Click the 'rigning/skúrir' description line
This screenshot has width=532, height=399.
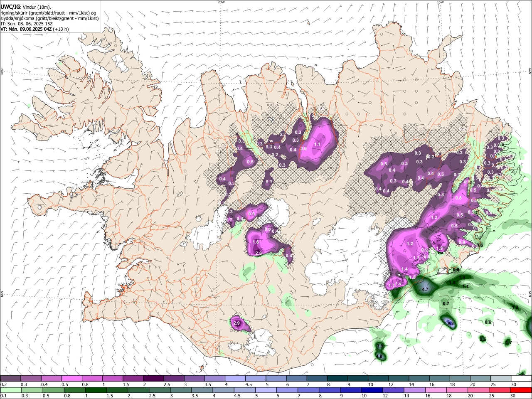click(x=48, y=12)
